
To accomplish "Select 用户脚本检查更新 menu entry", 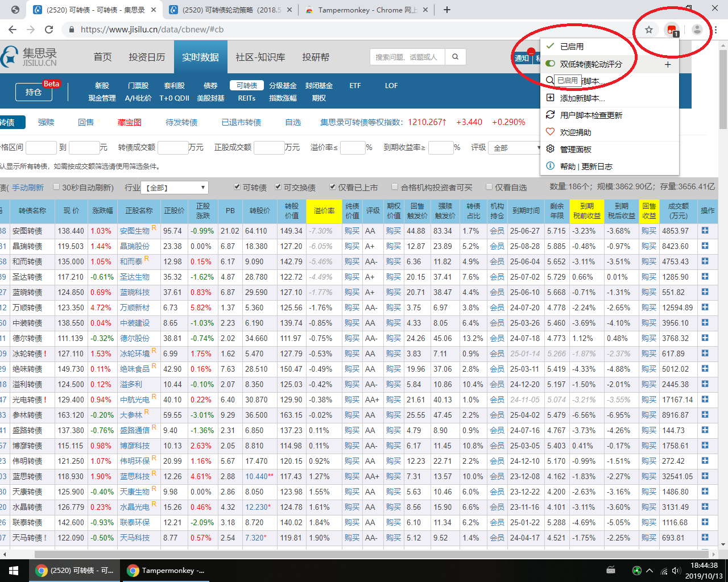I will pyautogui.click(x=590, y=115).
